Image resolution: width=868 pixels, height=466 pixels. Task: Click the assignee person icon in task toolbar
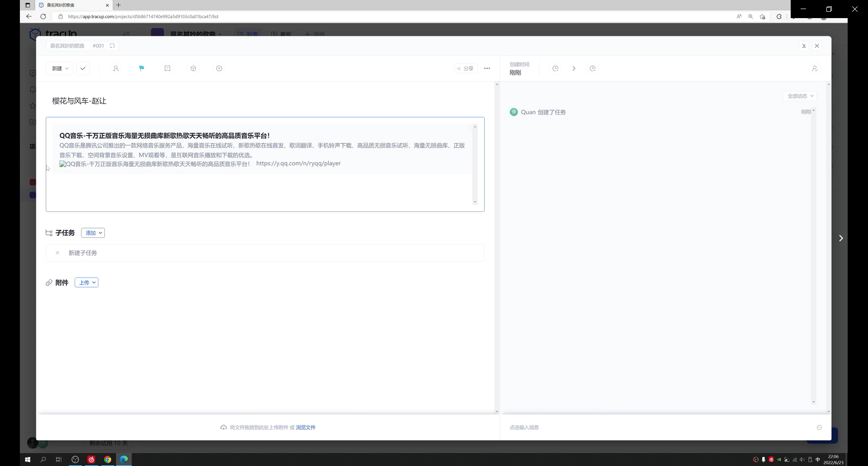tap(116, 68)
